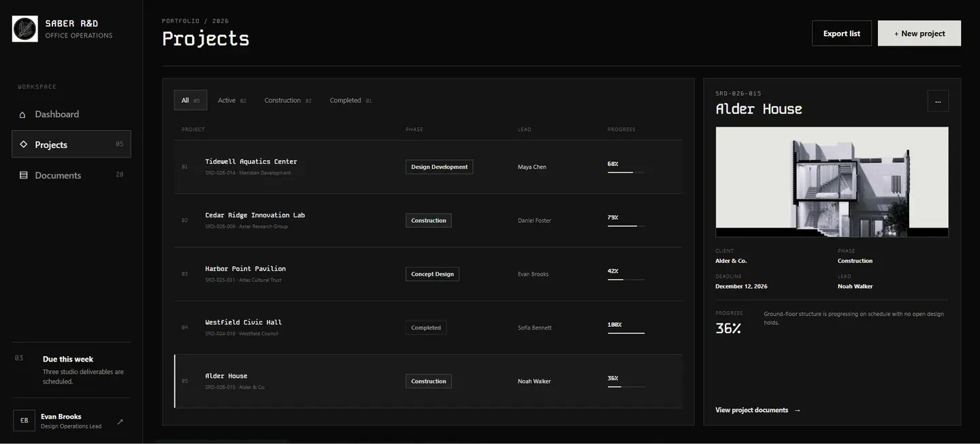Click the Projects diamond icon

point(23,144)
